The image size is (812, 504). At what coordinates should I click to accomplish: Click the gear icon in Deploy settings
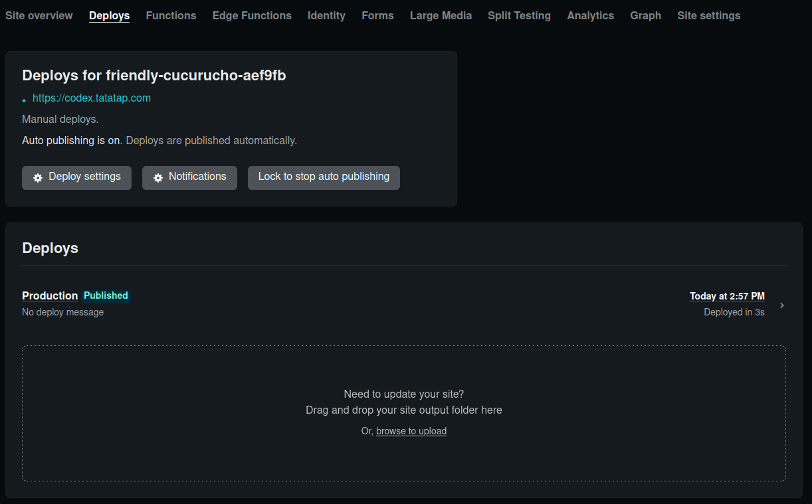[x=38, y=177]
